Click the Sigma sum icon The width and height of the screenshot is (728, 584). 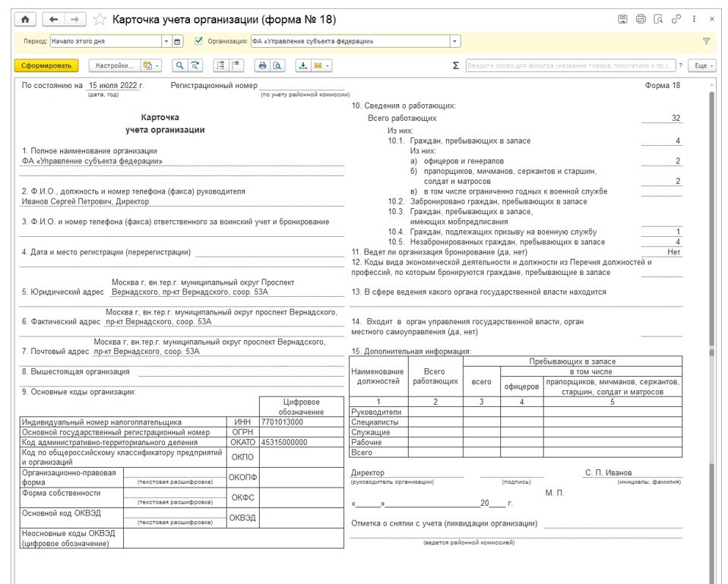coord(455,66)
